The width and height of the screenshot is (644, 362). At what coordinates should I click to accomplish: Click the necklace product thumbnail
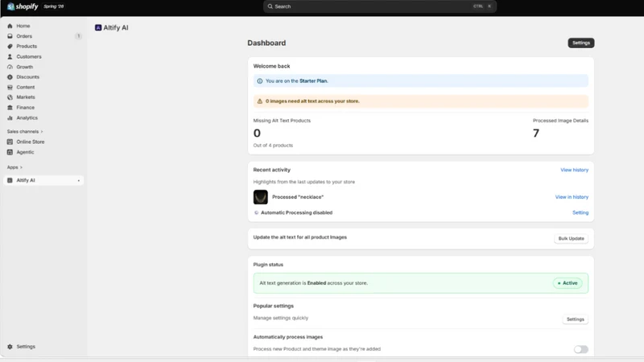pyautogui.click(x=260, y=197)
